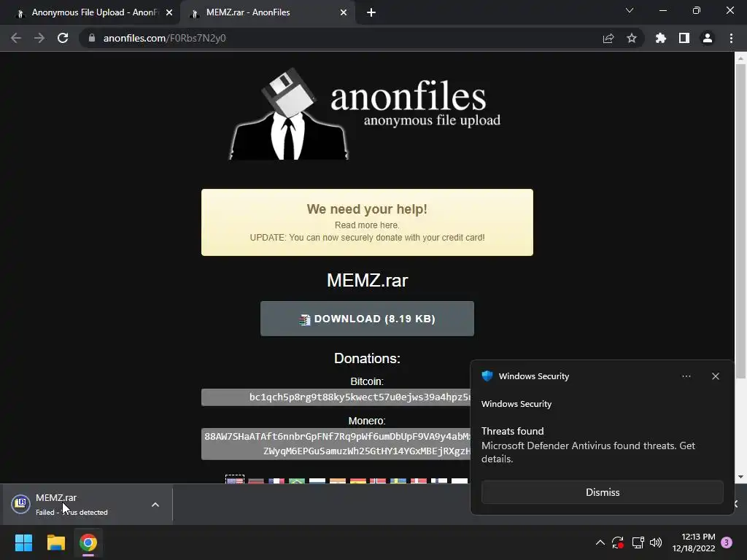Click the padlock site info icon
The image size is (747, 560).
coord(92,38)
